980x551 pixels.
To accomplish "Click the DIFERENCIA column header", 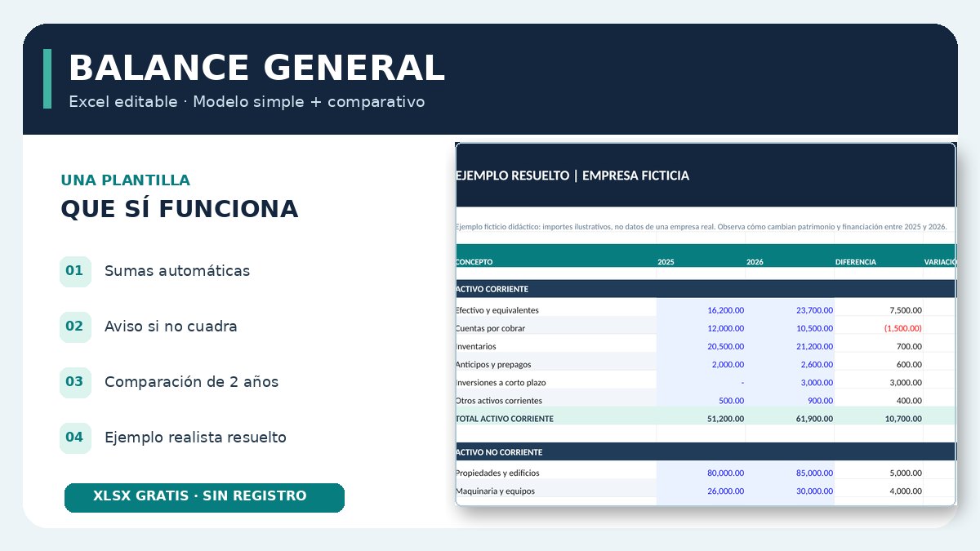I will tap(855, 262).
